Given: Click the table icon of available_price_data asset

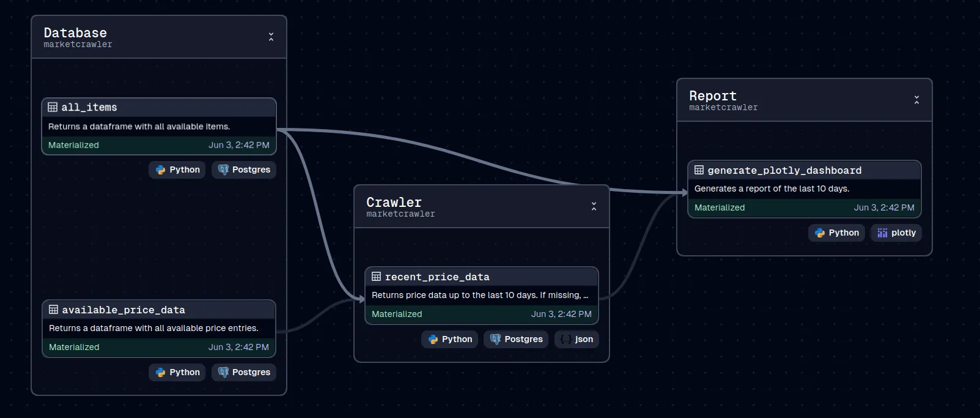Looking at the screenshot, I should [x=53, y=310].
